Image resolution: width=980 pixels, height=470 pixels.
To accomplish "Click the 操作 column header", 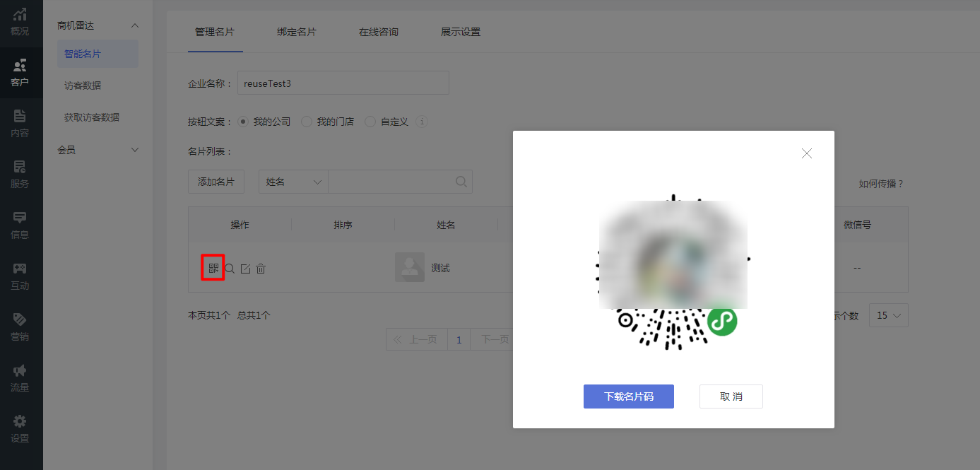I will pos(240,225).
